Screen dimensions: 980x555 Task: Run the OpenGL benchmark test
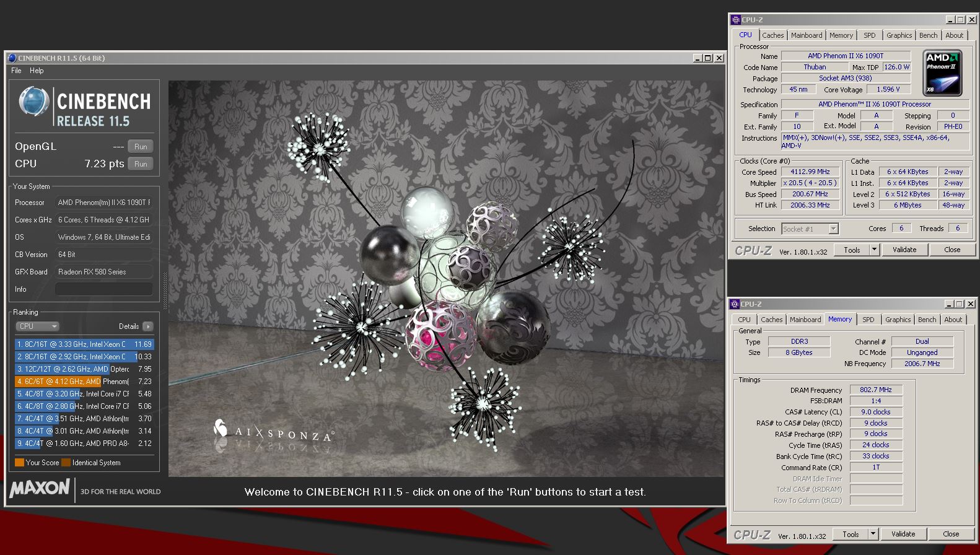(141, 147)
